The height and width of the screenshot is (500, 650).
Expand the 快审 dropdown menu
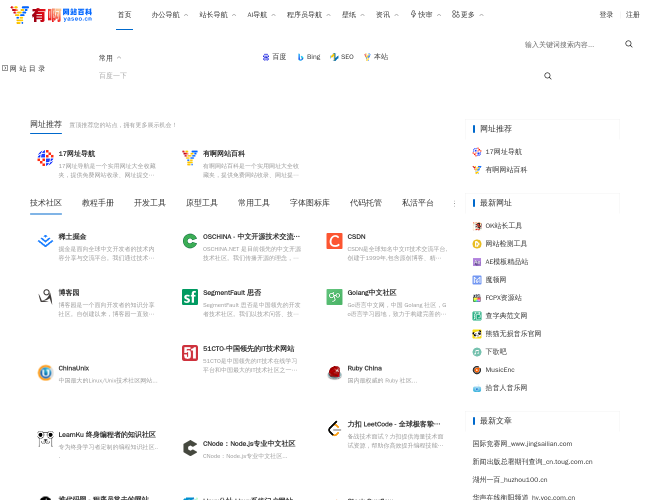pos(425,15)
